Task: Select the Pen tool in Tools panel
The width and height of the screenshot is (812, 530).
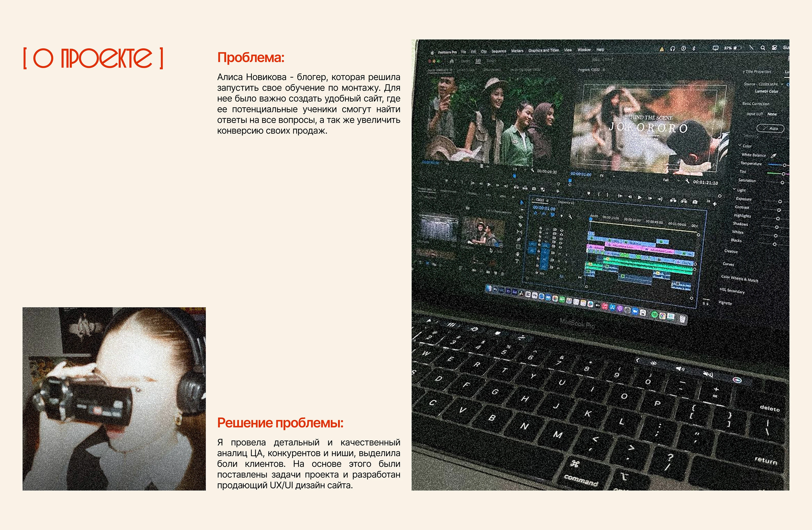Action: tap(518, 240)
